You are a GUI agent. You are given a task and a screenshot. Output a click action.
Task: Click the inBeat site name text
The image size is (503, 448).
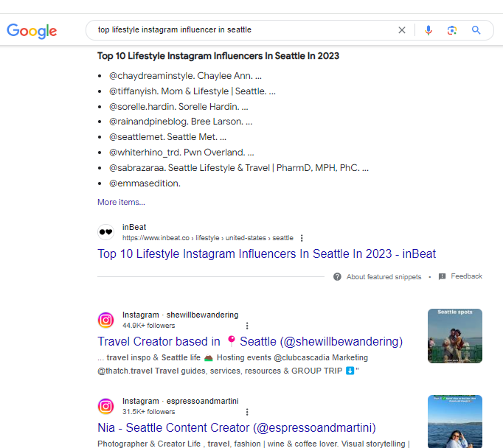tap(134, 227)
